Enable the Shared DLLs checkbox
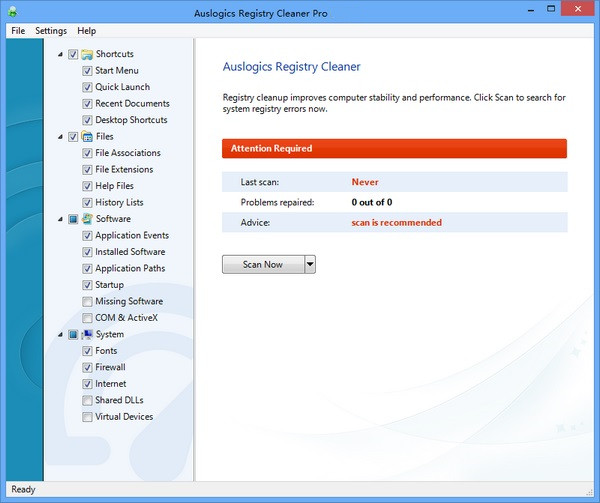Viewport: 600px width, 503px height. pos(87,400)
